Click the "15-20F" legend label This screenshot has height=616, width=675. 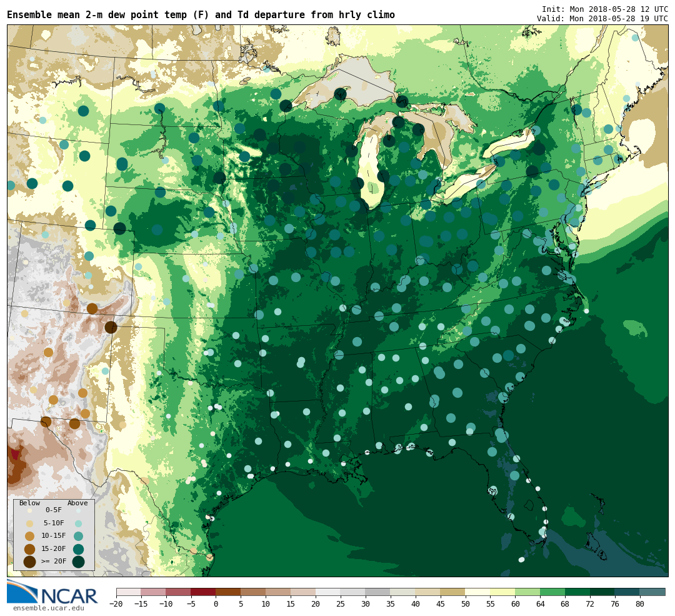click(x=54, y=549)
